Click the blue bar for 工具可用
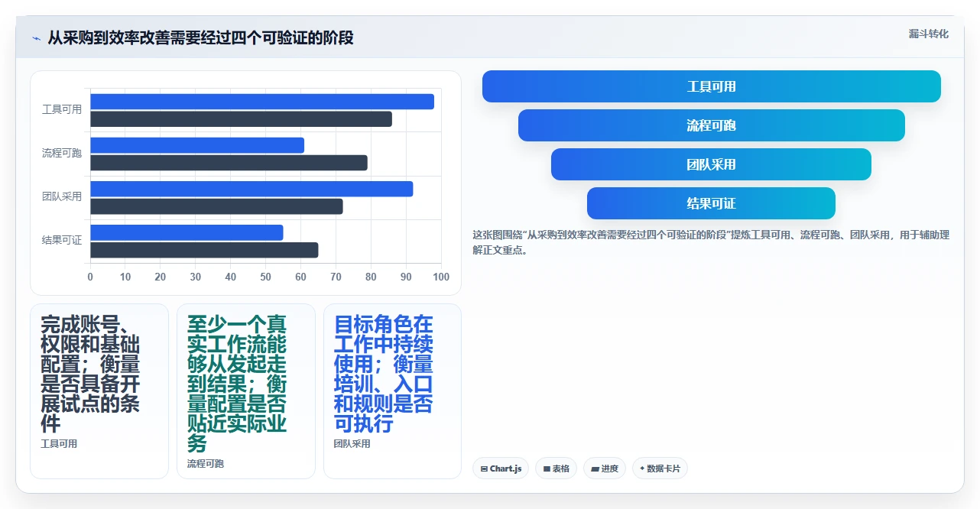The width and height of the screenshot is (980, 509). point(262,102)
